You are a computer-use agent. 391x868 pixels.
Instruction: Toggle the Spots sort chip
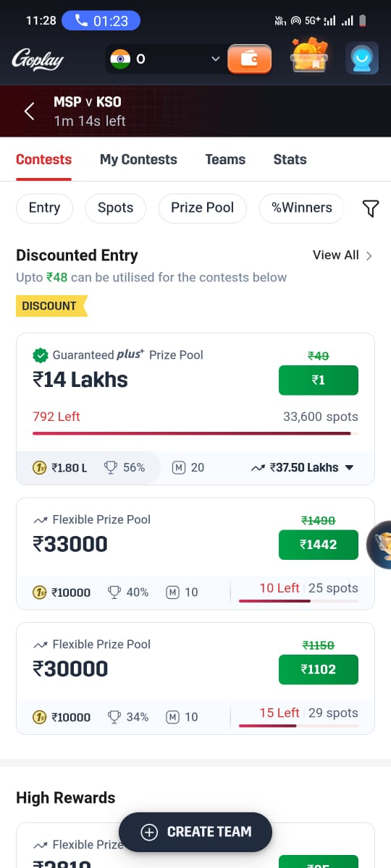pos(116,208)
